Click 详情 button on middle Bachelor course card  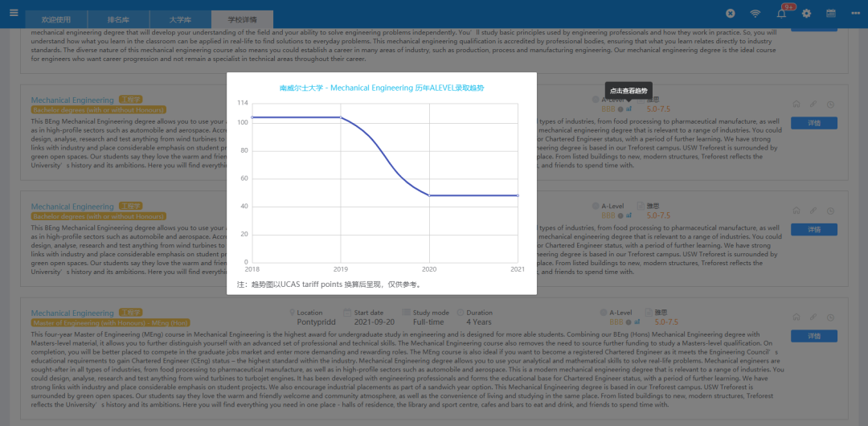pos(813,229)
